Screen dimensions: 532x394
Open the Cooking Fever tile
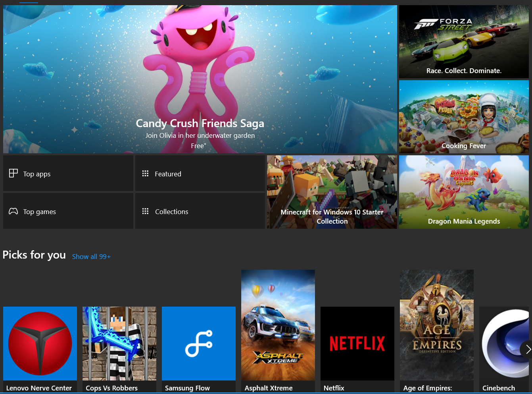click(464, 117)
